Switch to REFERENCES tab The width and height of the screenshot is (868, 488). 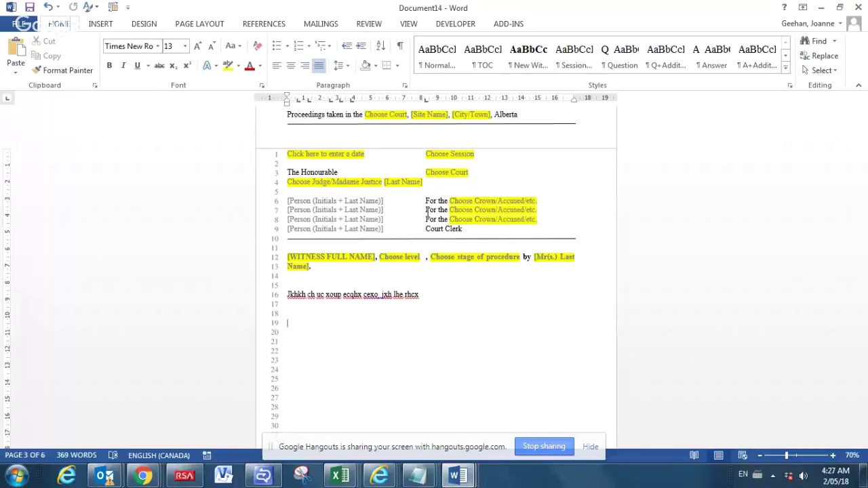click(264, 24)
